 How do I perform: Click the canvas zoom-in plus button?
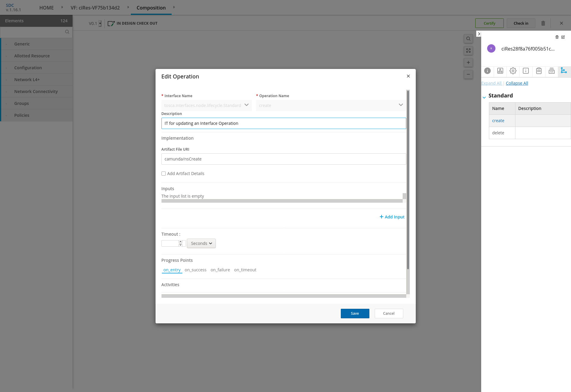[468, 62]
